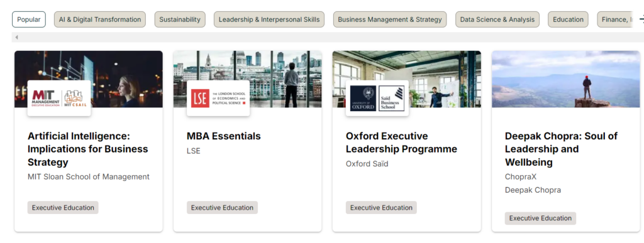This screenshot has height=243, width=644.
Task: Select the Popular category tab
Action: click(x=29, y=19)
